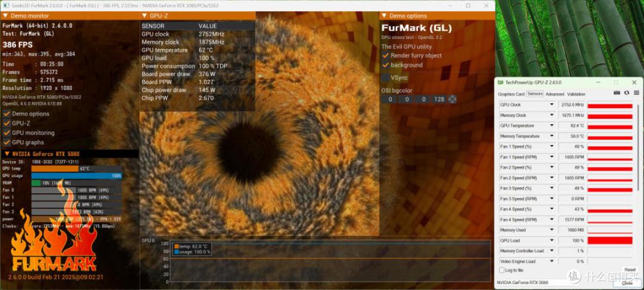644x290 pixels.
Task: Open the Fan 1 Speed (%) dropdown
Action: click(552, 147)
